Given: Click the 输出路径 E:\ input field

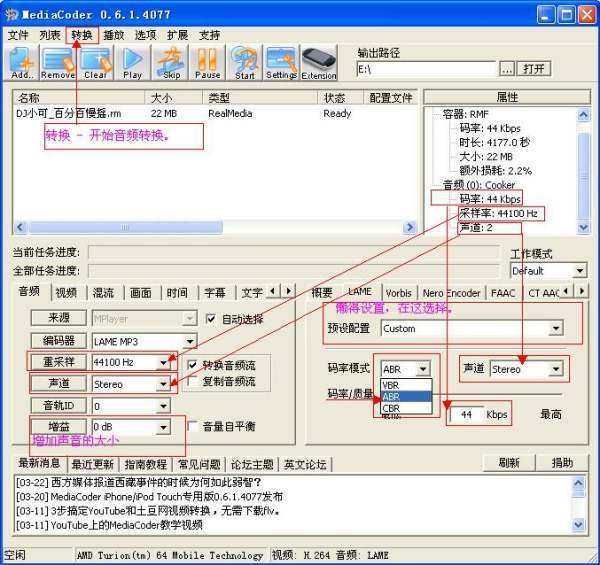Looking at the screenshot, I should tap(427, 69).
